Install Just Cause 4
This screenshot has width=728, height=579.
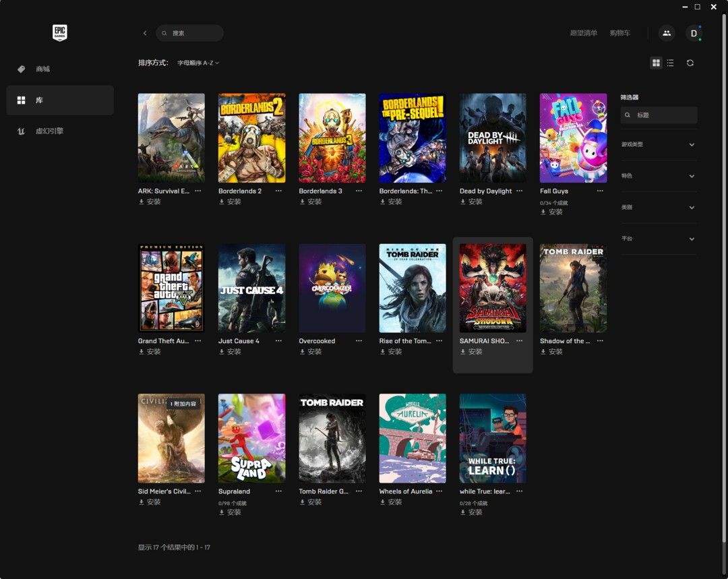230,351
